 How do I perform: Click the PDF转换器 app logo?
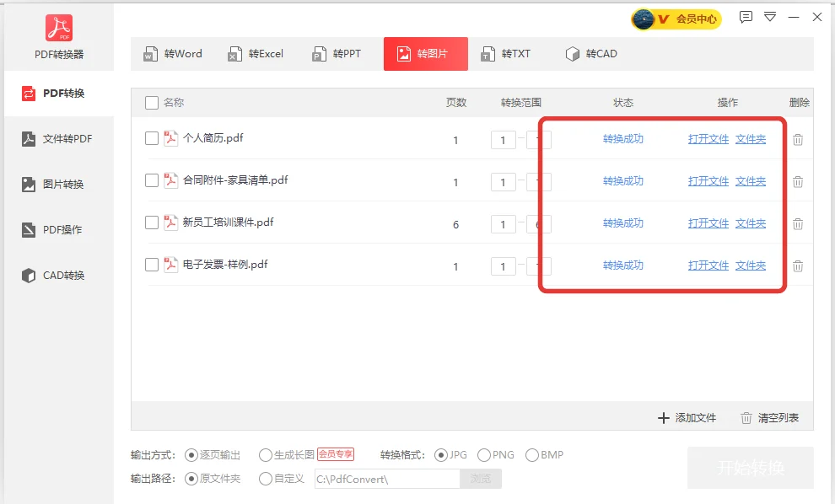pyautogui.click(x=58, y=28)
